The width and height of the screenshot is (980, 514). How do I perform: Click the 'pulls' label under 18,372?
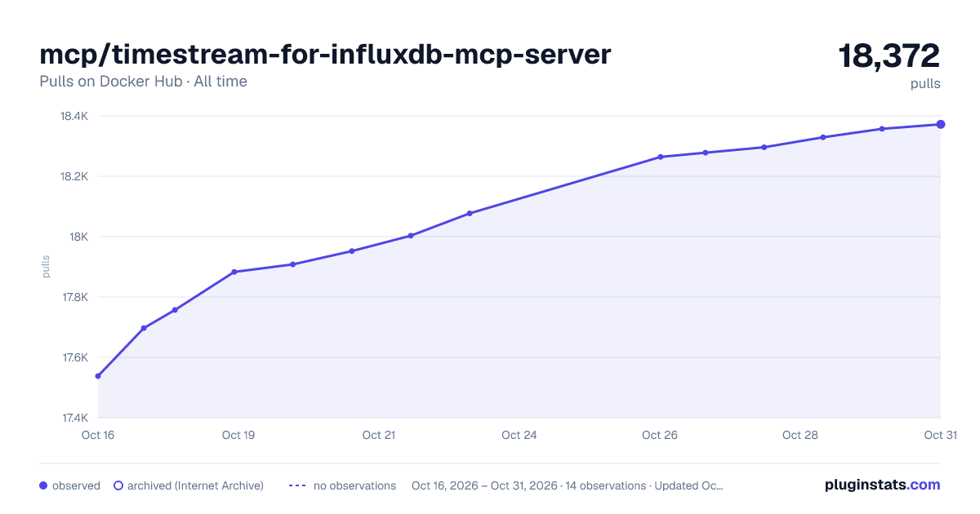coord(925,83)
